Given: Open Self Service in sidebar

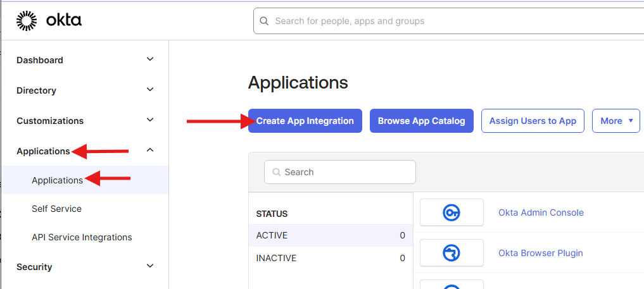Looking at the screenshot, I should coord(56,209).
